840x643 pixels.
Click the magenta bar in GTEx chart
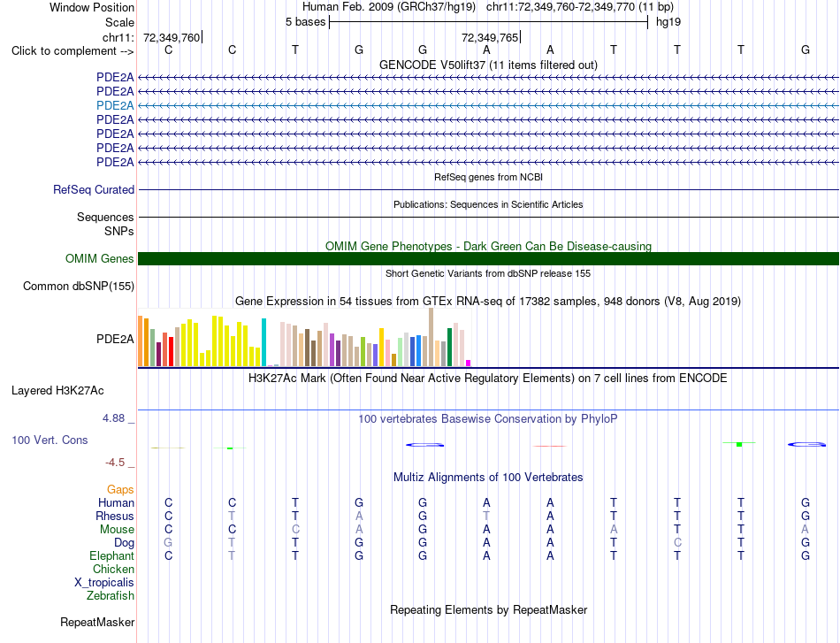[x=469, y=364]
